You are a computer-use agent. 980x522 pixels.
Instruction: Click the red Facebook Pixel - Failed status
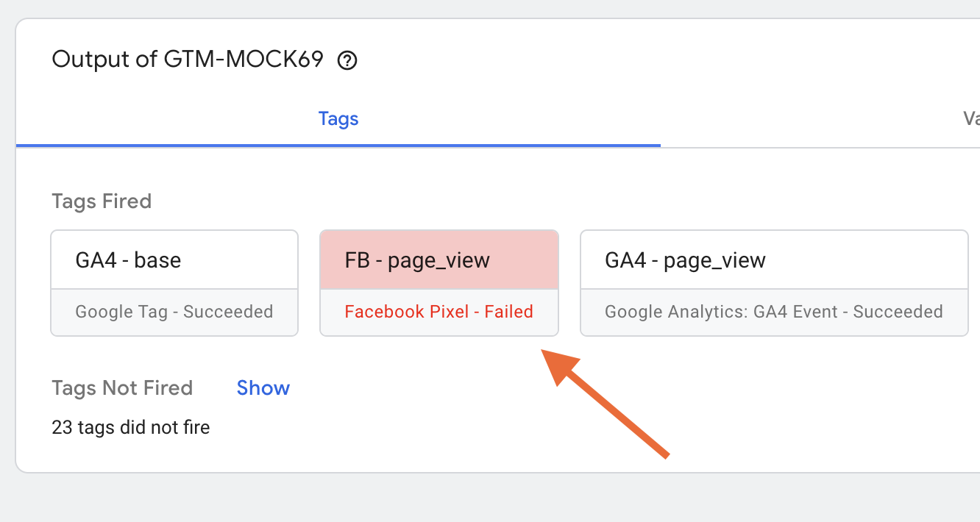[438, 311]
